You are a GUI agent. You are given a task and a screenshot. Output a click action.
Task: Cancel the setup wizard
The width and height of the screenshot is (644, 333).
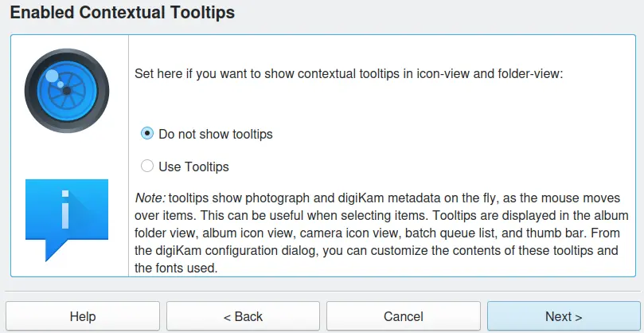coord(404,316)
